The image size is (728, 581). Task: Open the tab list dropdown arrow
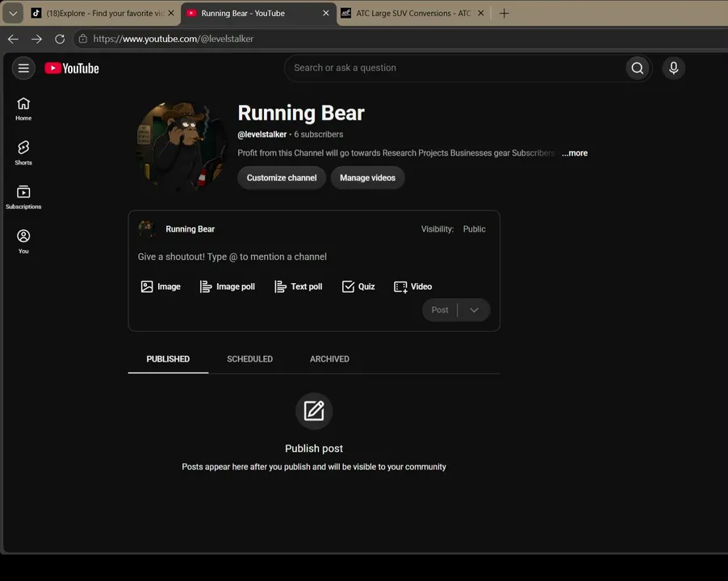click(x=13, y=14)
